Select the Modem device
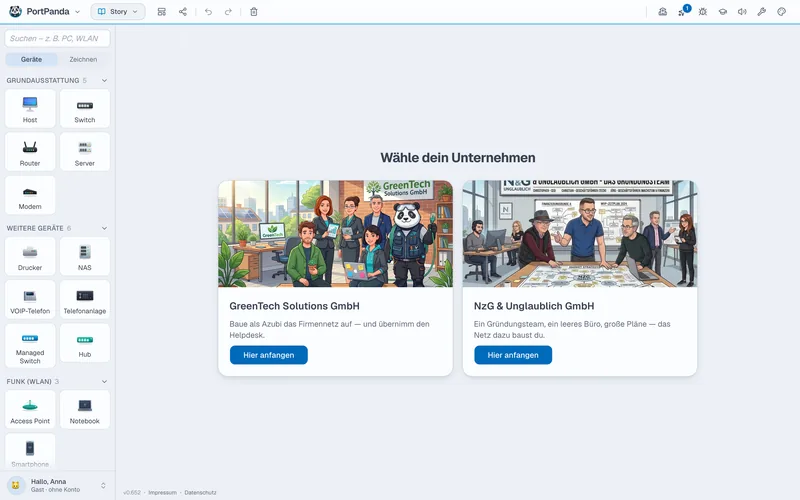The width and height of the screenshot is (800, 500). point(30,195)
